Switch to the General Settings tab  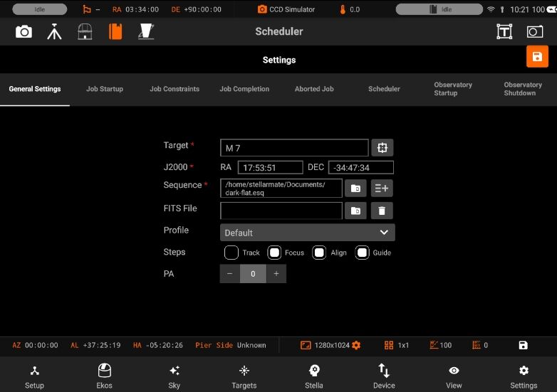(x=35, y=89)
